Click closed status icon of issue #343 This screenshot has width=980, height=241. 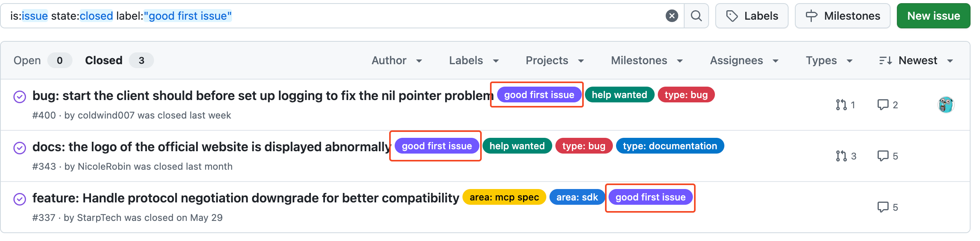pos(20,148)
